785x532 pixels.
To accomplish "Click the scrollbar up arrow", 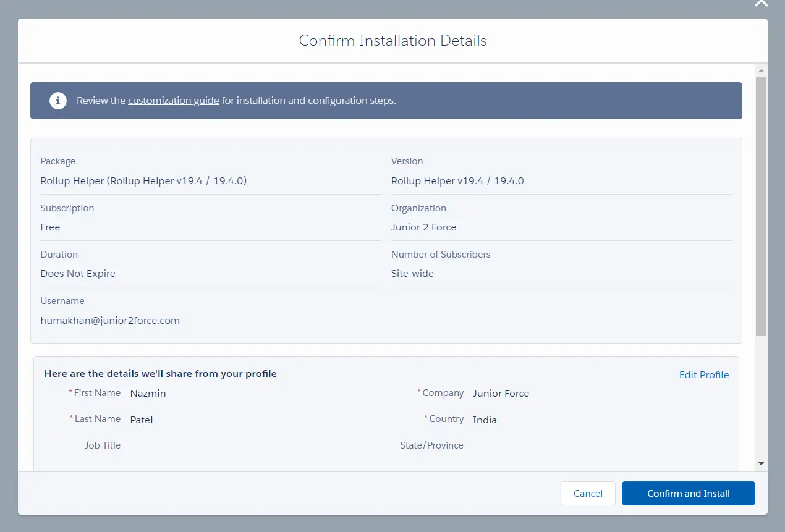I will (x=761, y=70).
